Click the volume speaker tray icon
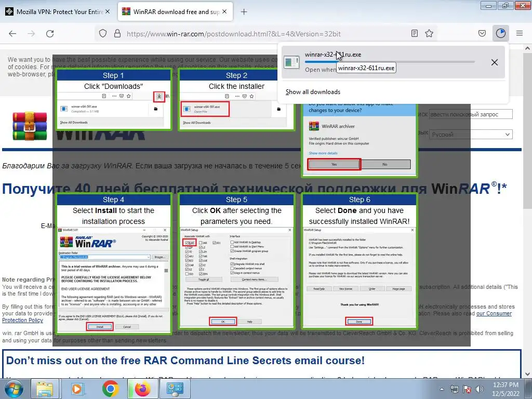Image resolution: width=532 pixels, height=399 pixels. [x=480, y=389]
